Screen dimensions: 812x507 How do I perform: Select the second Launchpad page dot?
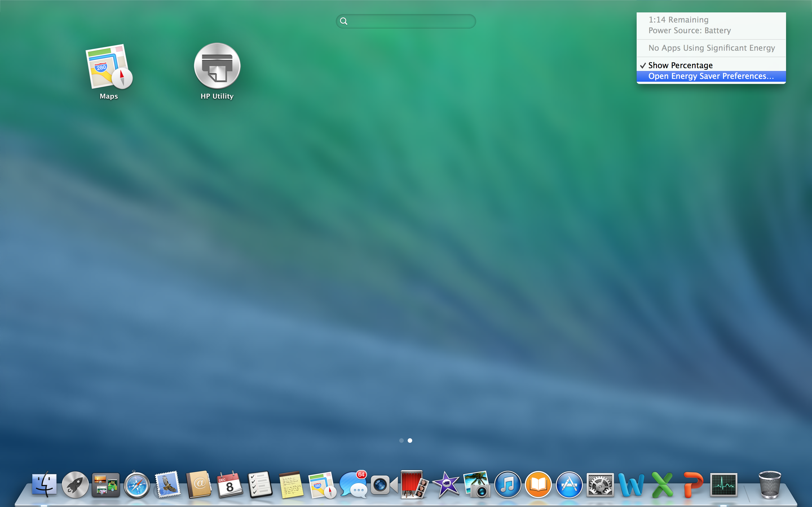point(410,440)
